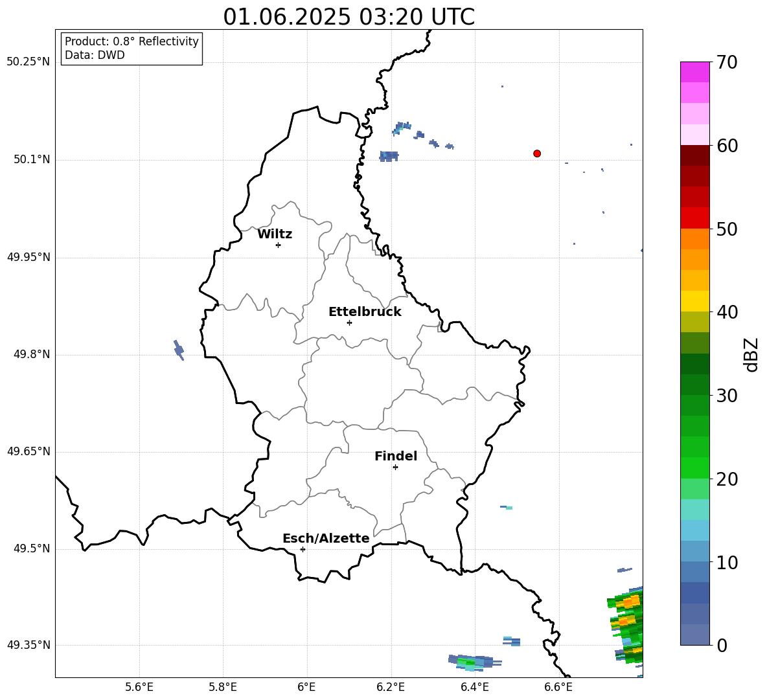Click the 'Findel' city label

[x=396, y=456]
